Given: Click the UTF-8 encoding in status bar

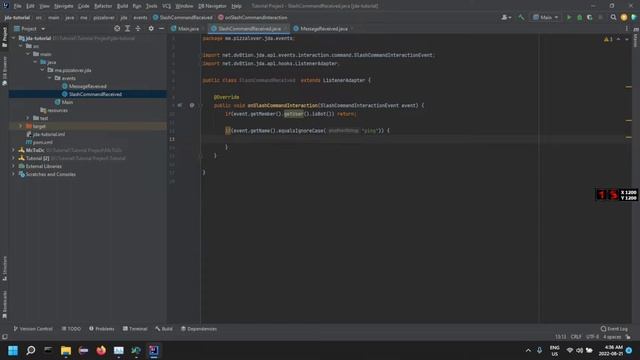Looking at the screenshot, I should 592,337.
